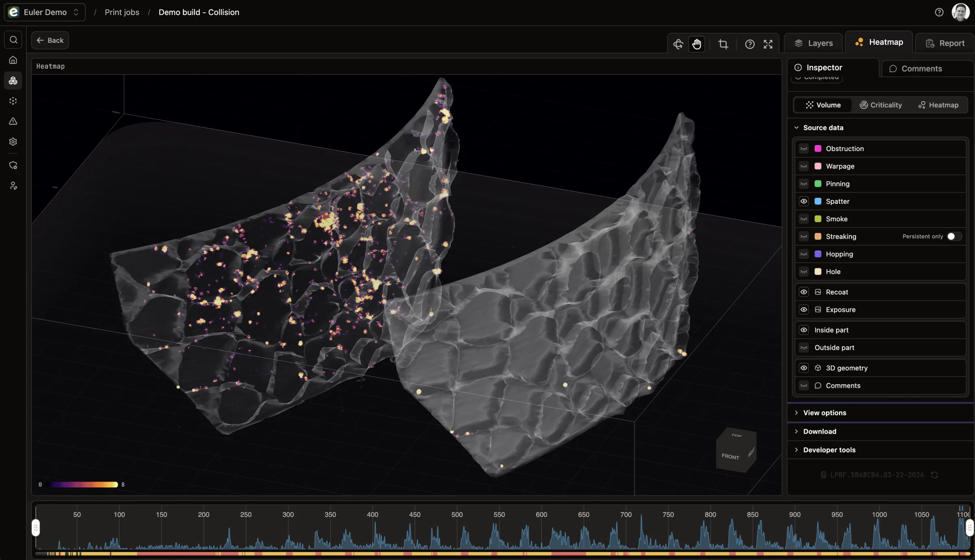Hide the 3D geometry
This screenshot has width=975, height=560.
(804, 368)
